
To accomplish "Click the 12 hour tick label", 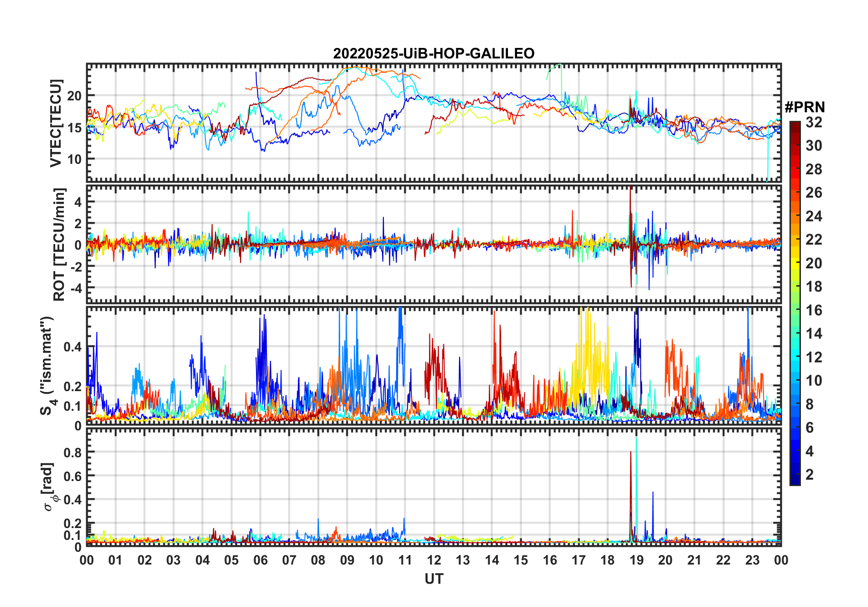I will click(434, 560).
